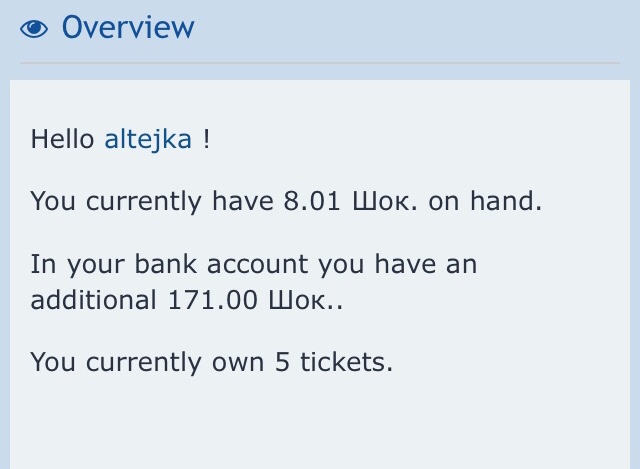This screenshot has height=469, width=640.
Task: Click the eye icon beside Overview
Action: [x=35, y=29]
